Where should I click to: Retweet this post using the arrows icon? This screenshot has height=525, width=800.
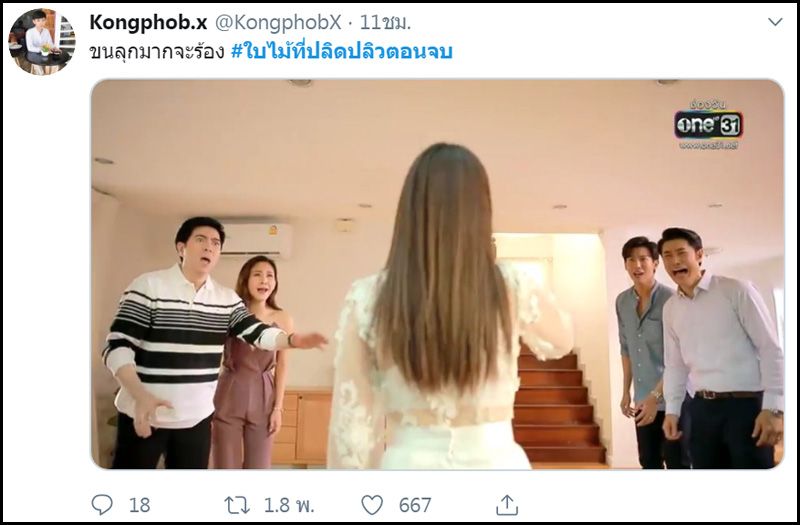(237, 505)
